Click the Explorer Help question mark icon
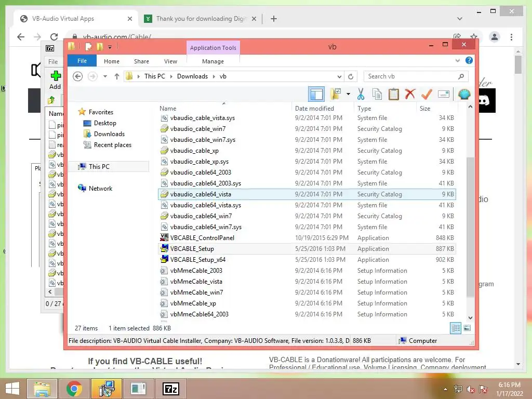This screenshot has height=399, width=532. (x=469, y=60)
